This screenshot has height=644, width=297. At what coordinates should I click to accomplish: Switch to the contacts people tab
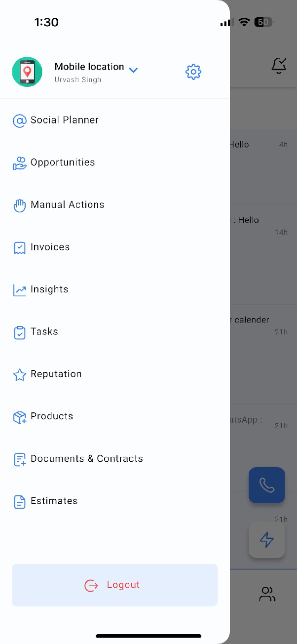pyautogui.click(x=267, y=594)
